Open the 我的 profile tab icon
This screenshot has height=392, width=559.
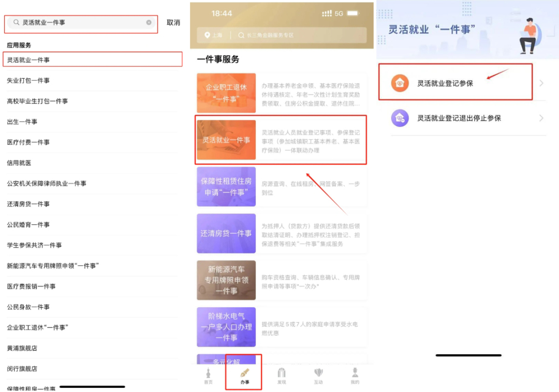pyautogui.click(x=355, y=373)
